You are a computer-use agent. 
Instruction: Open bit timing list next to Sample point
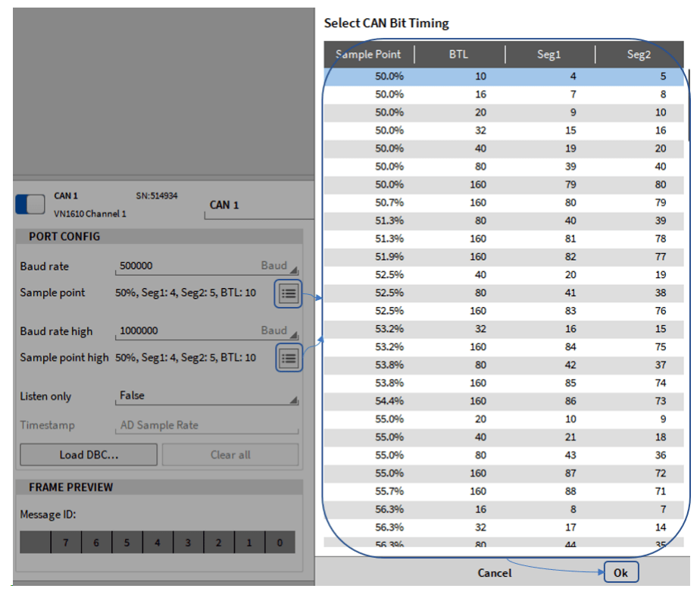[x=288, y=293]
